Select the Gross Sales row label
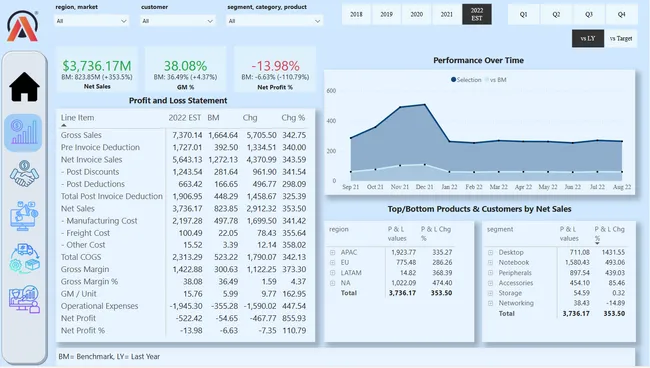Image resolution: width=650 pixels, height=368 pixels. (x=81, y=135)
